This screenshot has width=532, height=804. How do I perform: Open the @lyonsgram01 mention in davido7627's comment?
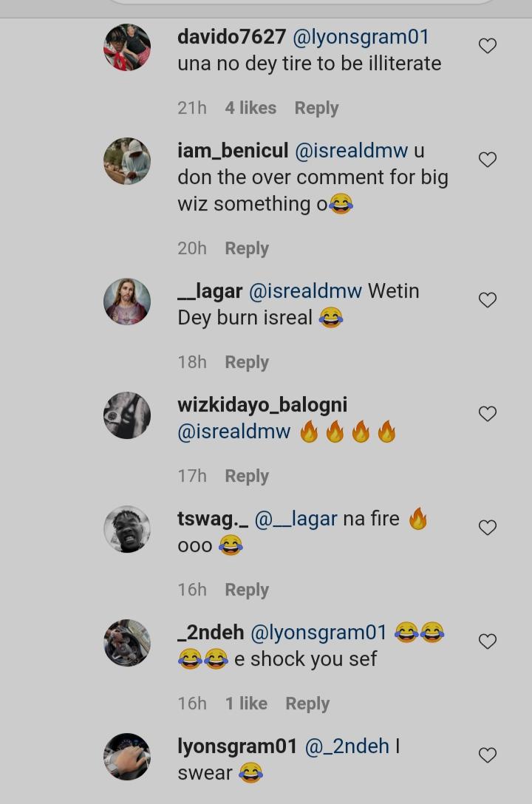point(361,37)
